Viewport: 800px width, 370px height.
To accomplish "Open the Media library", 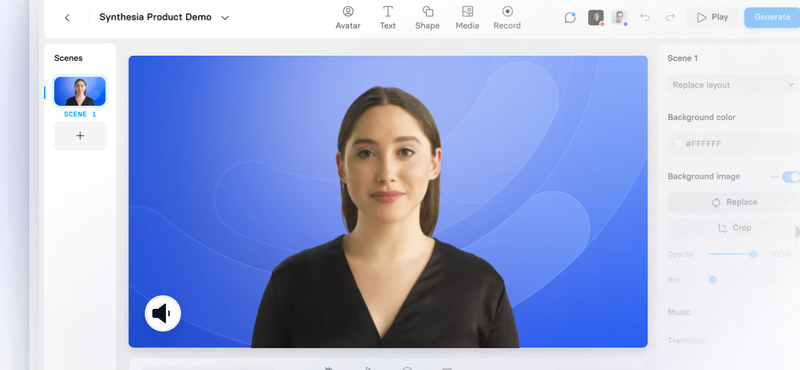I will pos(467,18).
